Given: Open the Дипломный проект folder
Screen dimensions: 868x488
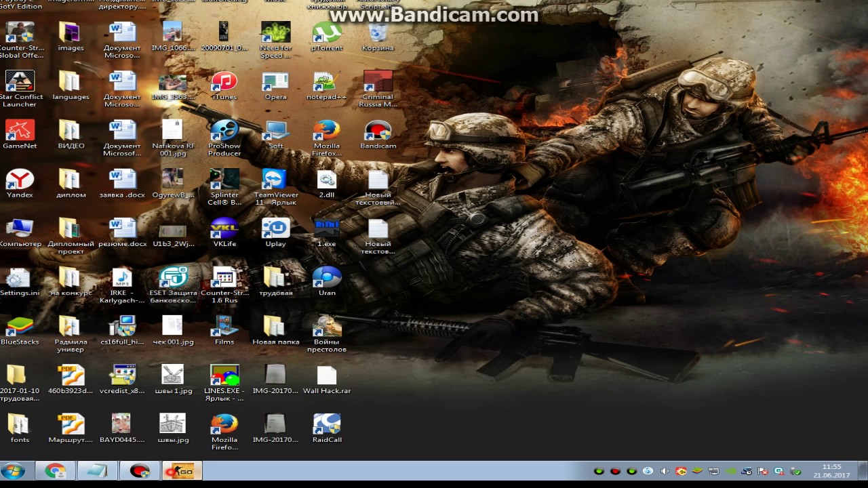Looking at the screenshot, I should point(71,235).
